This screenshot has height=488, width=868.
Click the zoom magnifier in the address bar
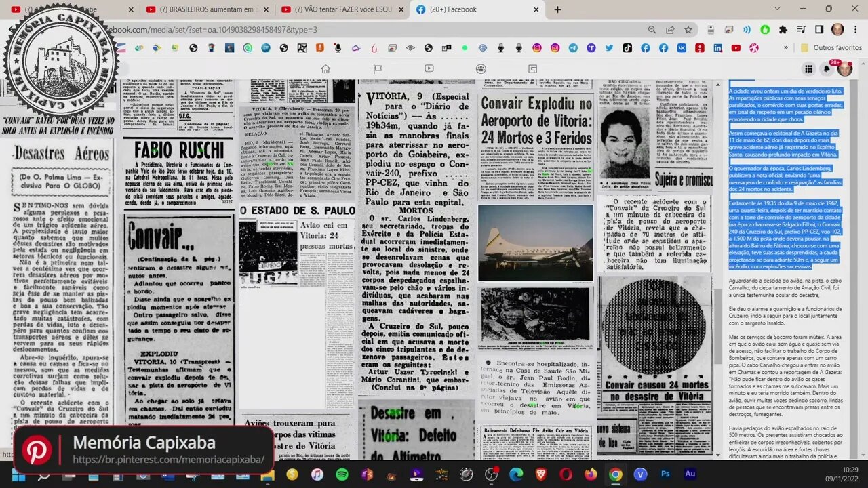(652, 30)
